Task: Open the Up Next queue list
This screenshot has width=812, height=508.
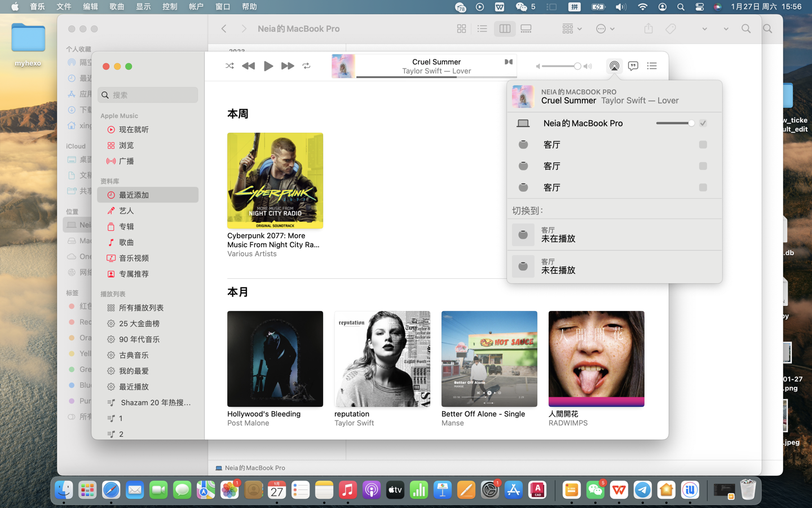Action: pyautogui.click(x=652, y=66)
